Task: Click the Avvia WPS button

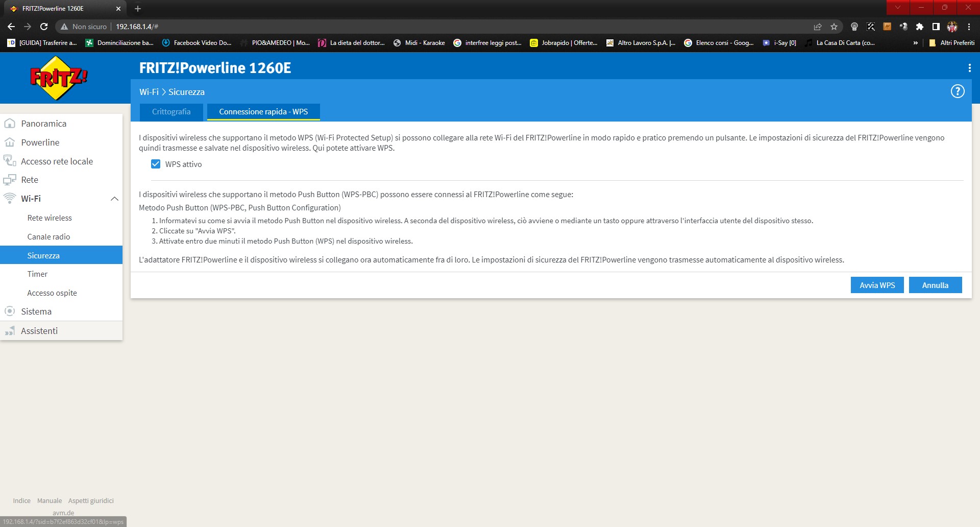Action: pos(877,285)
